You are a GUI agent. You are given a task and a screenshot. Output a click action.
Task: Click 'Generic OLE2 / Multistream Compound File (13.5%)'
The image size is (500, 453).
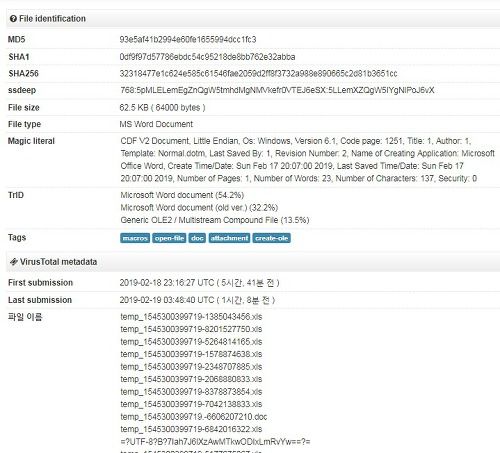(x=215, y=220)
